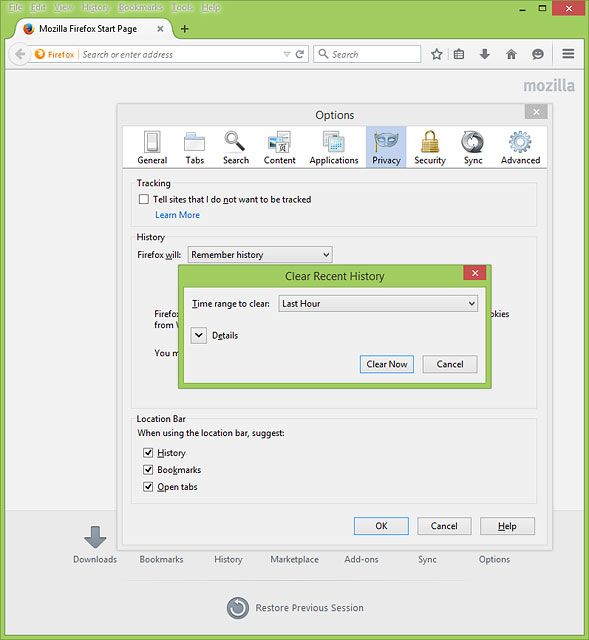
Task: Click the Clear Now button
Action: tap(387, 364)
